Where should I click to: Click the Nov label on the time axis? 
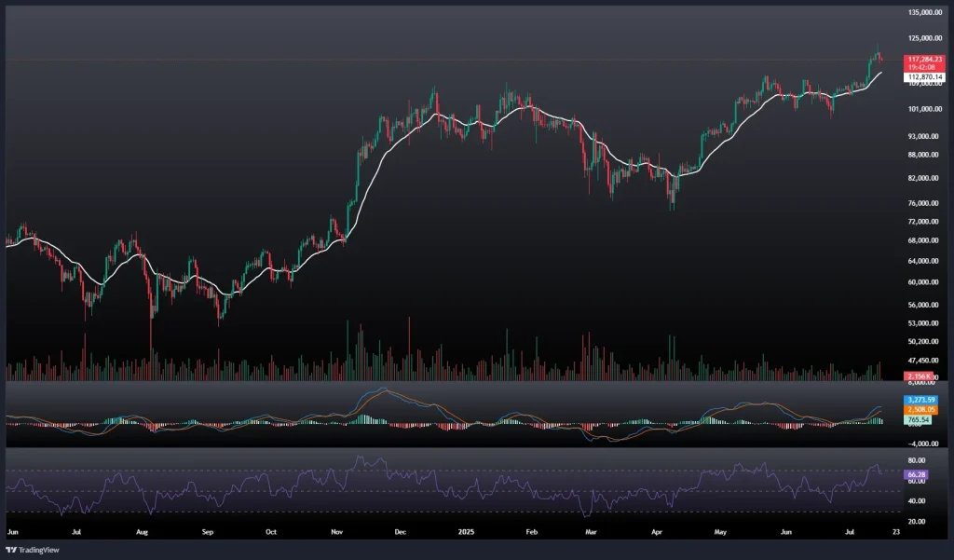(x=338, y=531)
